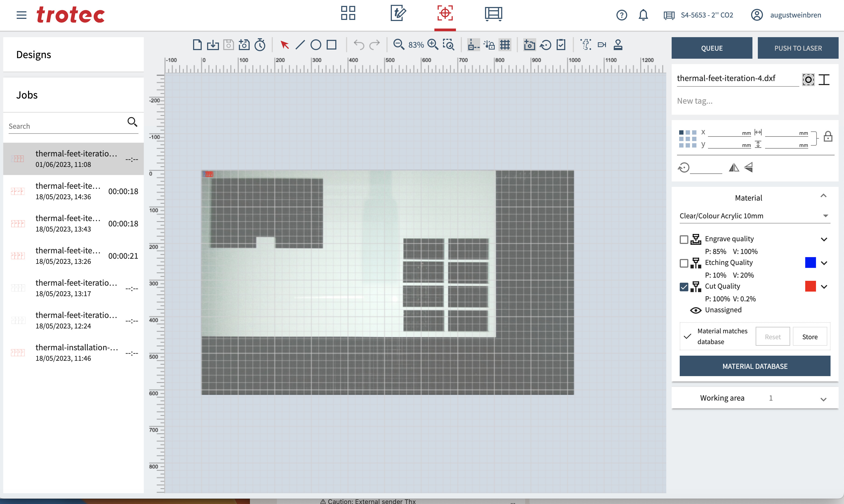Click the aspect ratio lock icon

point(828,137)
